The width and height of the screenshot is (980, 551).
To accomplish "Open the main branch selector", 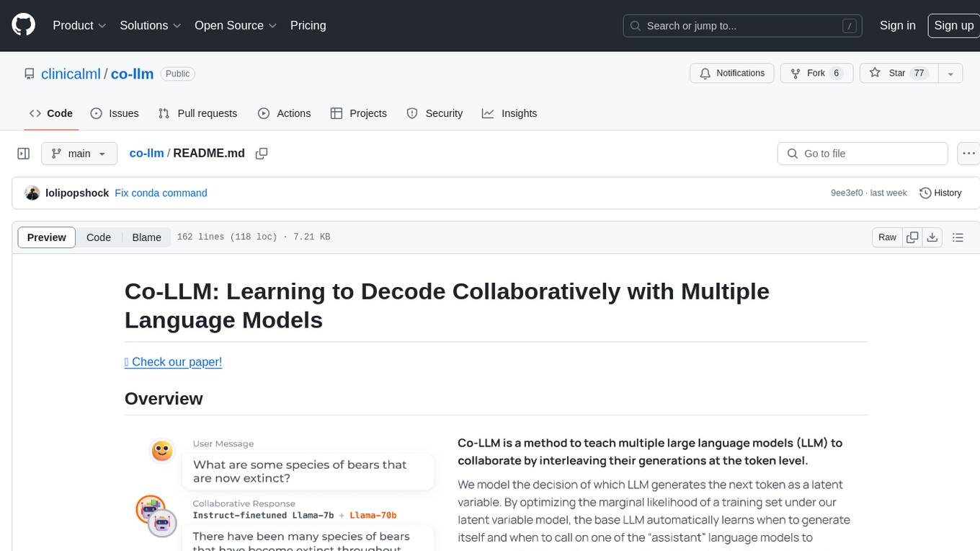I will pyautogui.click(x=79, y=154).
